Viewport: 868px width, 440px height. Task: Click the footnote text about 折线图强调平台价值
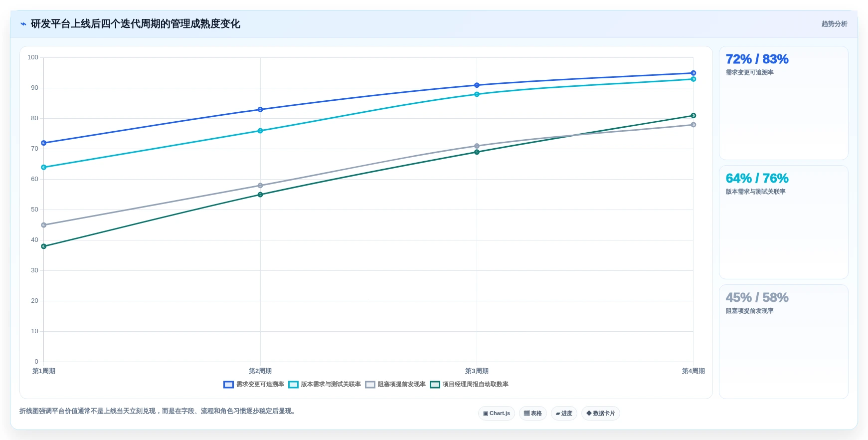click(x=159, y=412)
